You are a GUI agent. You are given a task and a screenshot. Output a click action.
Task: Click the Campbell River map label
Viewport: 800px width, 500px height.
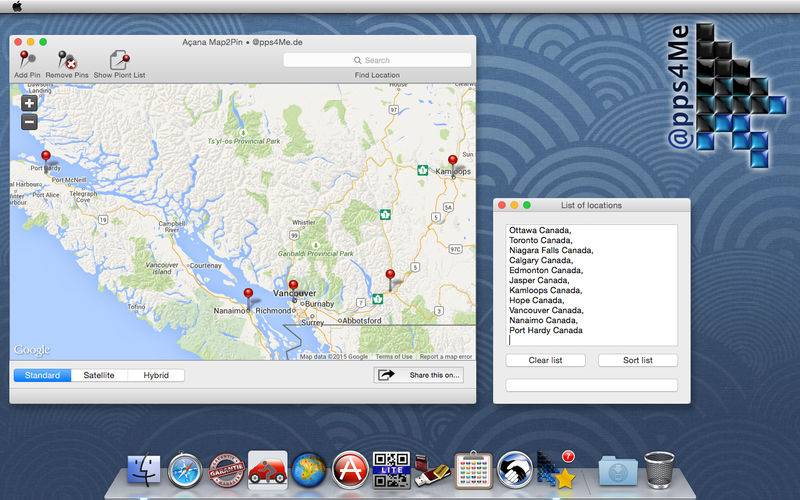[172, 227]
